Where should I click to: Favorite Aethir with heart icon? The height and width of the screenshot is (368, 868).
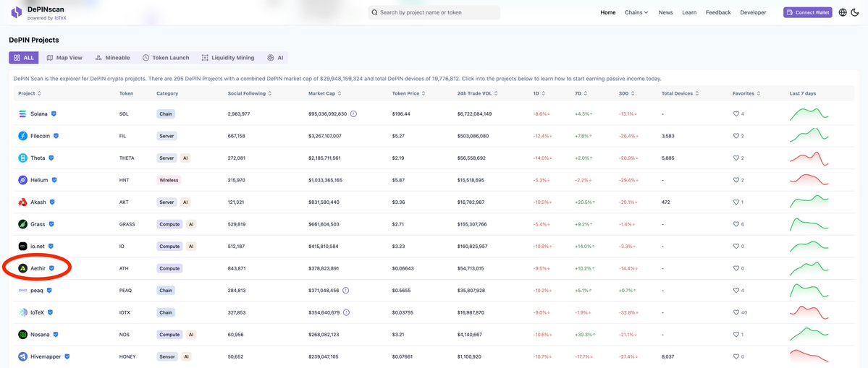(736, 268)
